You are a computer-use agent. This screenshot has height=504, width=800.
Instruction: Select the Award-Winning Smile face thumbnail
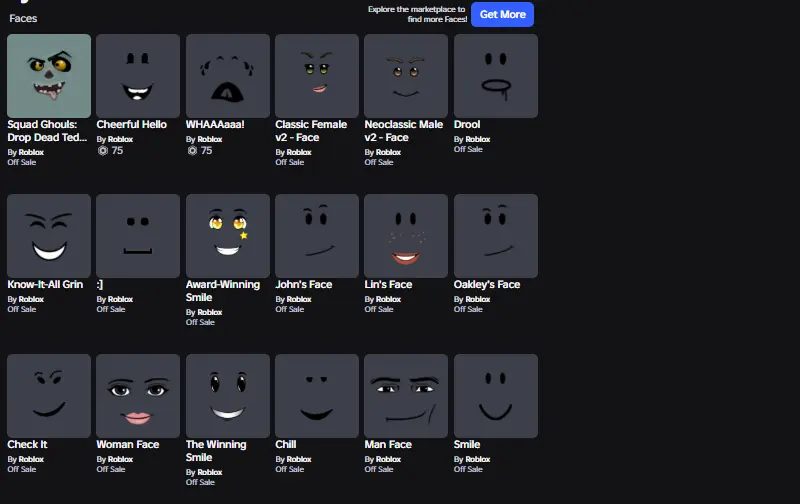[228, 236]
